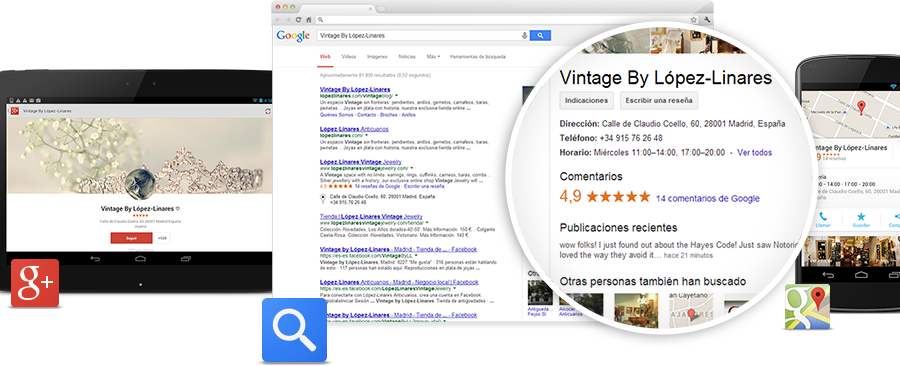Viewport: 900px width, 366px height.
Task: Click the blue Google search button
Action: [x=540, y=36]
